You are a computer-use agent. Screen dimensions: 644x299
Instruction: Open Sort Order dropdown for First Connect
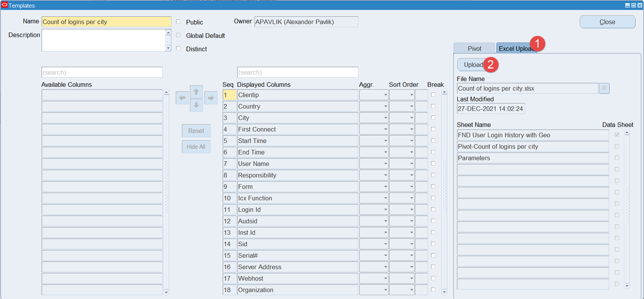pyautogui.click(x=412, y=129)
